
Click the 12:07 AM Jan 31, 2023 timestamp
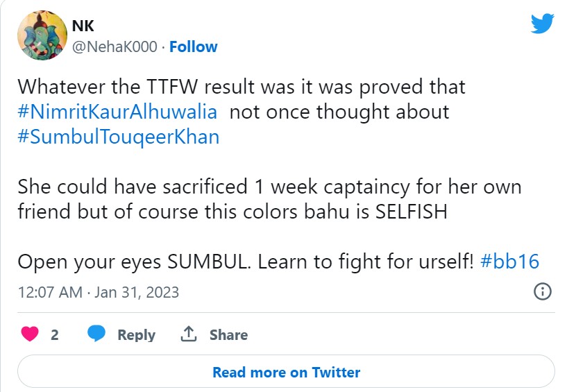coord(98,292)
